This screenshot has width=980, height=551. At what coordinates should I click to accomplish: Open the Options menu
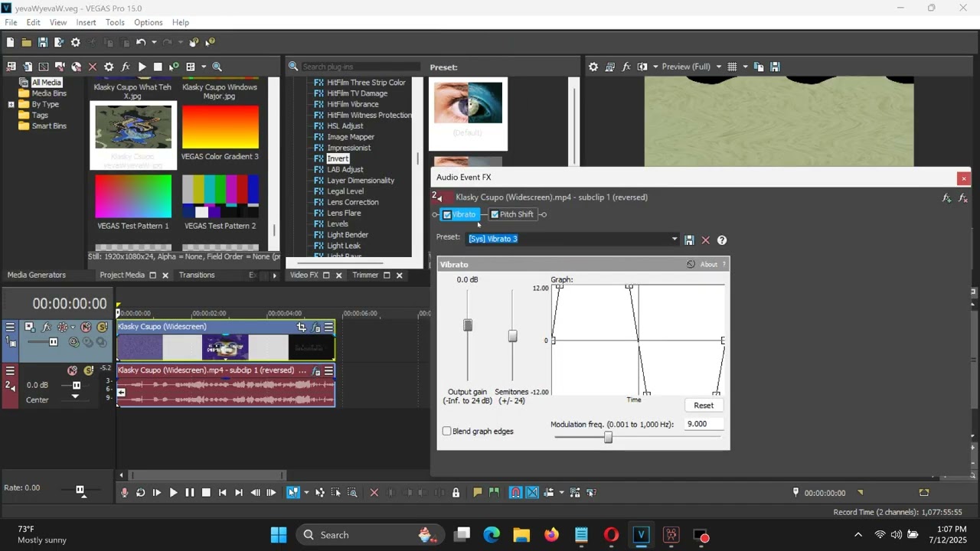click(149, 22)
